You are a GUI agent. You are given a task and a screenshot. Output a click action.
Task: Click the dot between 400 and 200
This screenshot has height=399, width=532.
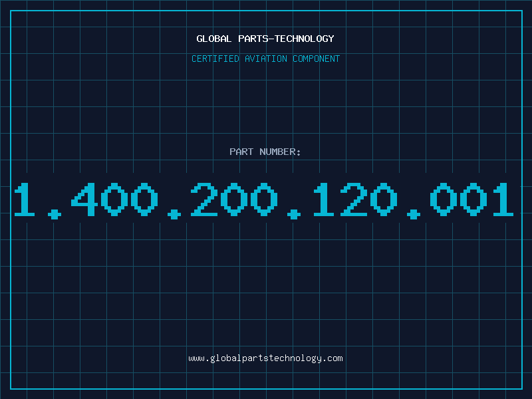pyautogui.click(x=174, y=214)
